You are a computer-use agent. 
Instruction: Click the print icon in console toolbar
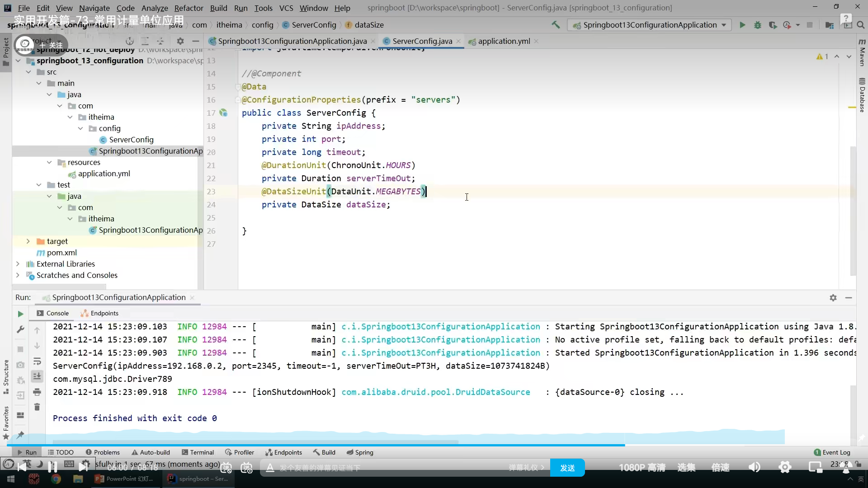click(37, 392)
